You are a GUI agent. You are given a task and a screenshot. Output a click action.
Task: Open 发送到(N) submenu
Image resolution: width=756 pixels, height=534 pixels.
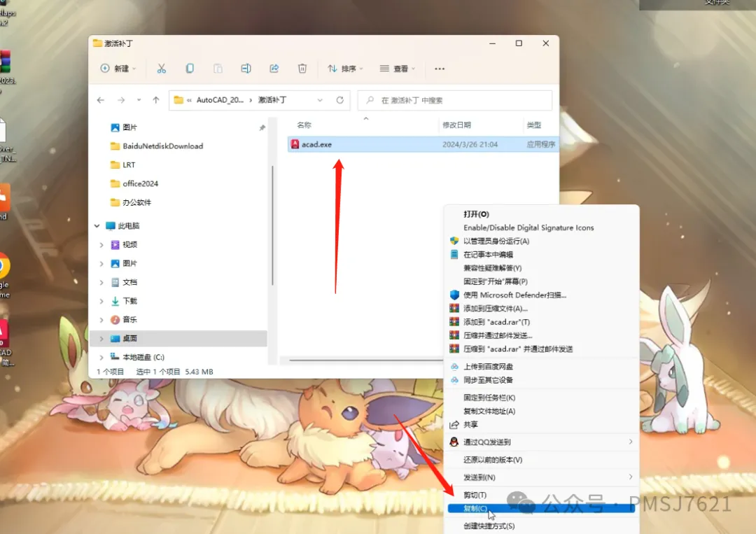click(541, 477)
